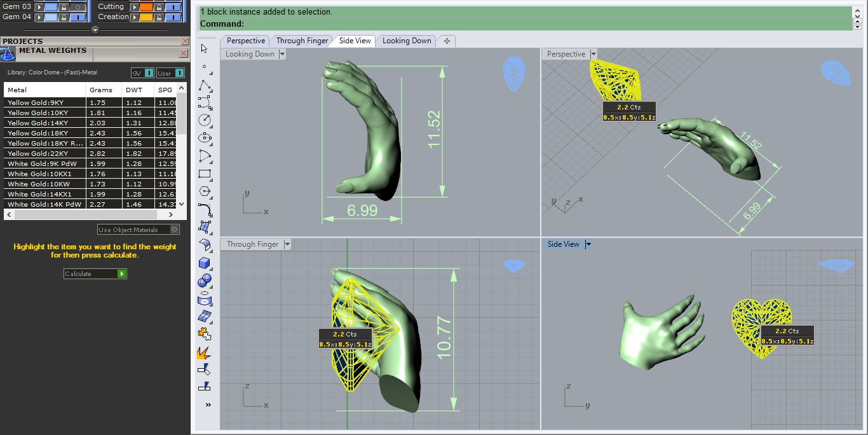Viewport: 868px width, 435px height.
Task: Select the Yellow Gold:22KY row
Action: pyautogui.click(x=90, y=153)
